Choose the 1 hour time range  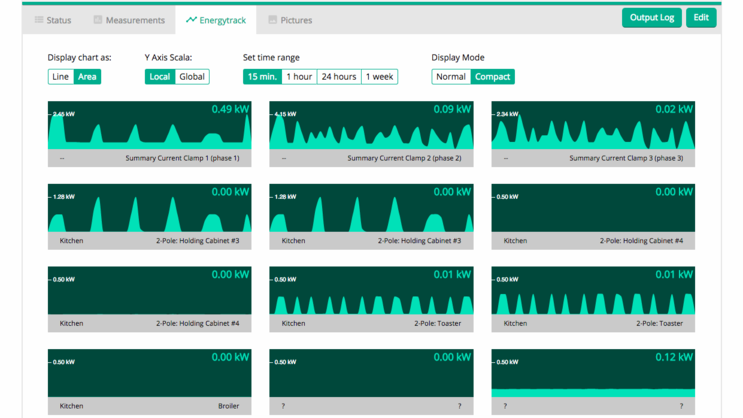299,77
